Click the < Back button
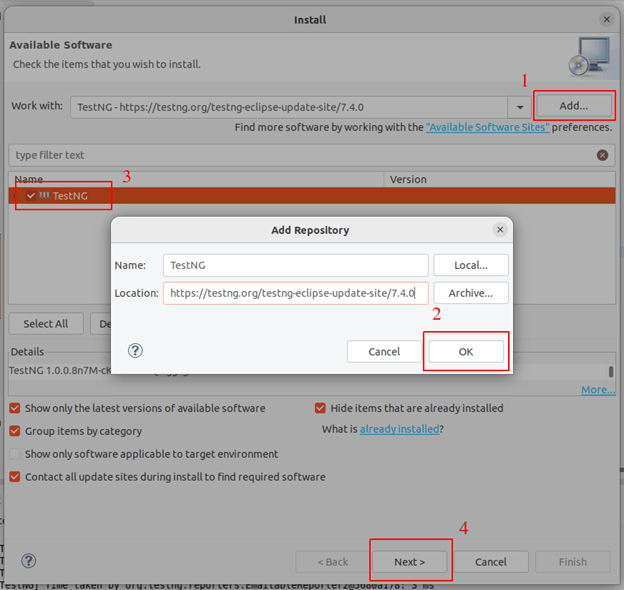Image resolution: width=624 pixels, height=590 pixels. click(x=333, y=562)
